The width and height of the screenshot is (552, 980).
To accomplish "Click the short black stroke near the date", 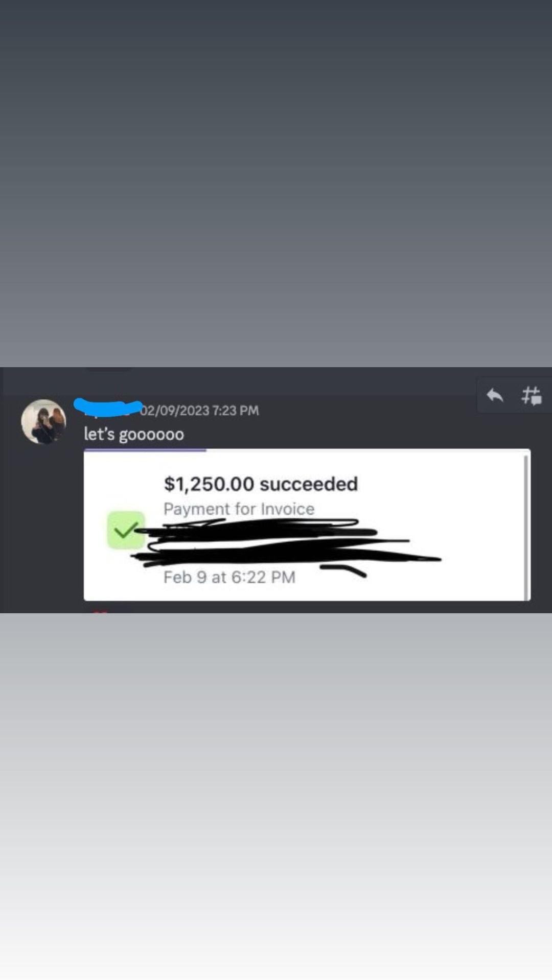I will click(343, 570).
